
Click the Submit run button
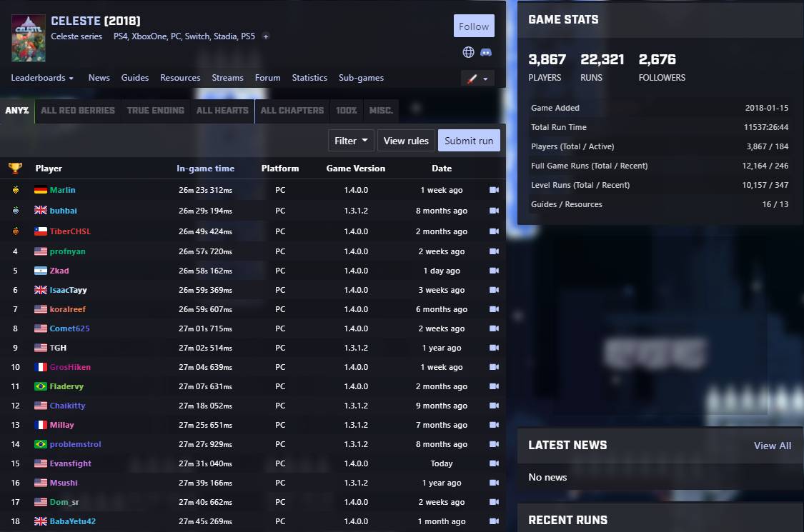point(469,141)
